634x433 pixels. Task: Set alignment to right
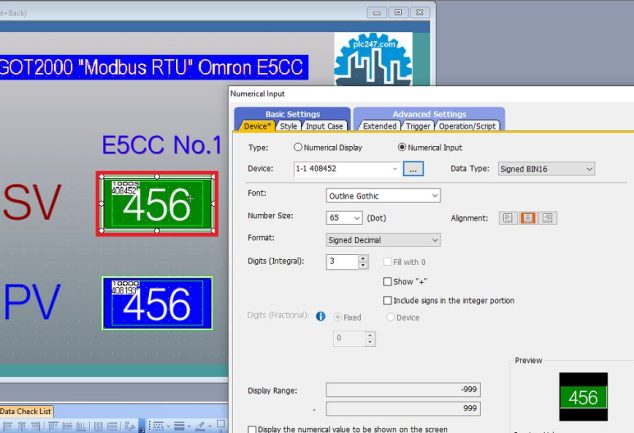click(547, 218)
